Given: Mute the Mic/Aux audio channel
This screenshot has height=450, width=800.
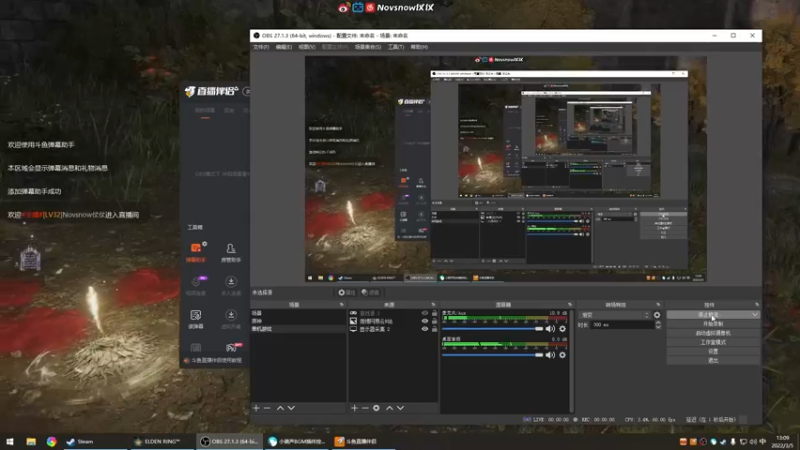Looking at the screenshot, I should pyautogui.click(x=550, y=329).
